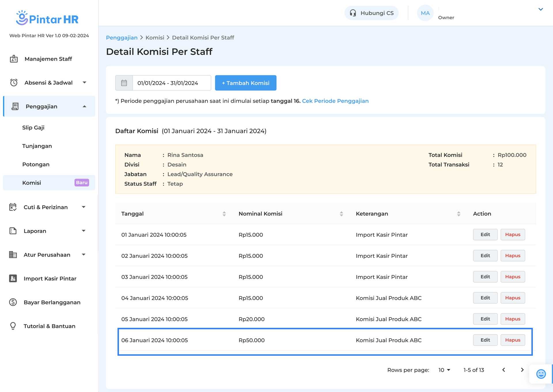Viewport: 553px width, 392px height.
Task: Click the calendar icon beside date range
Action: (124, 83)
